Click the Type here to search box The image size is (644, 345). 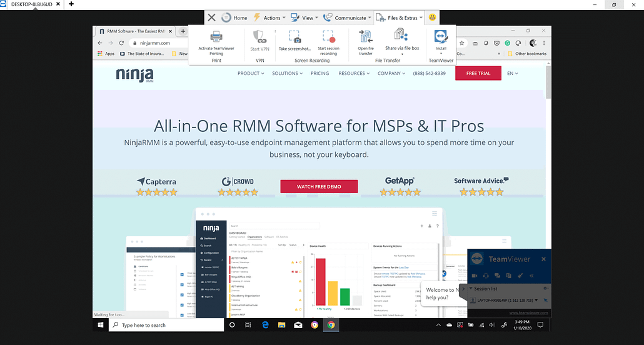tap(166, 325)
